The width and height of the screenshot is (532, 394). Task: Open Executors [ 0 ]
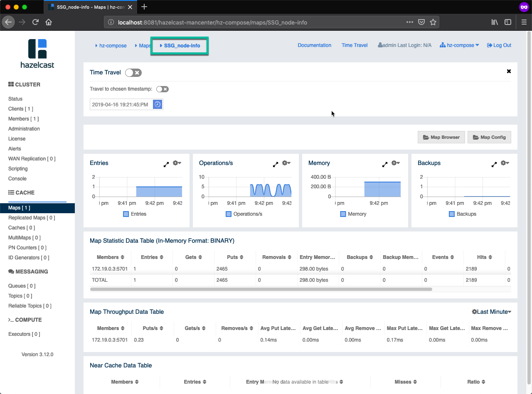coord(24,334)
